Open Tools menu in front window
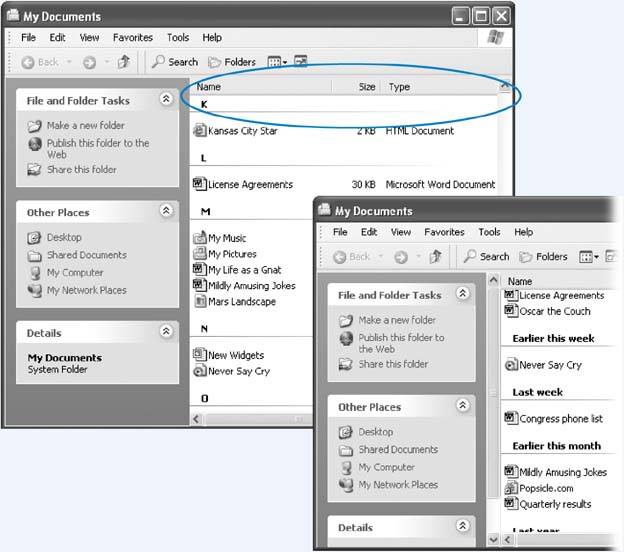This screenshot has width=624, height=552. [489, 232]
